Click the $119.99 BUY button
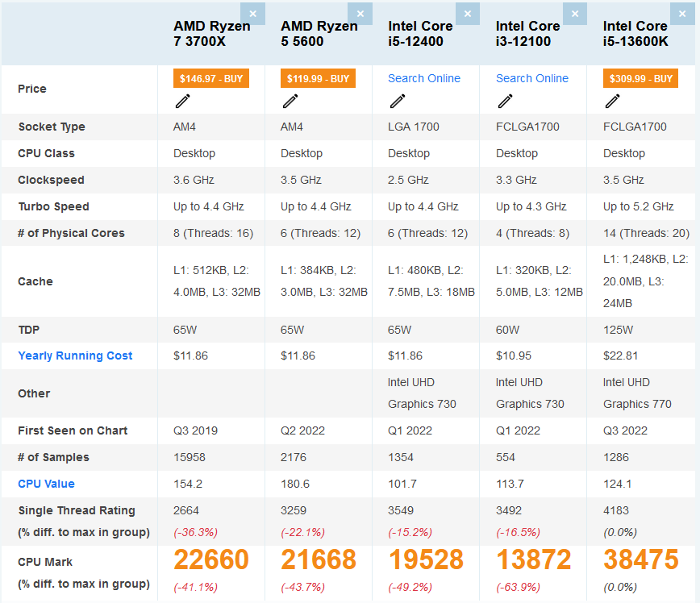The height and width of the screenshot is (603, 700). coord(319,78)
